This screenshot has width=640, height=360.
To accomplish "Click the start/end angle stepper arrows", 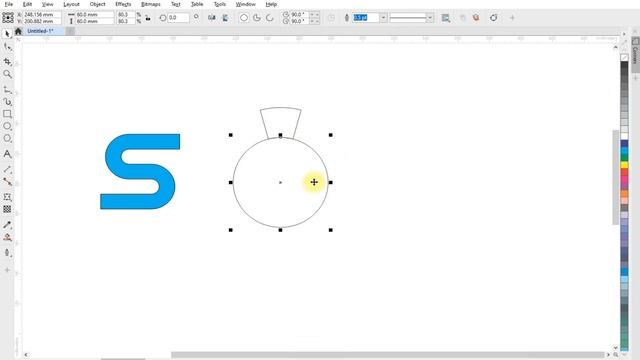I will pos(314,18).
